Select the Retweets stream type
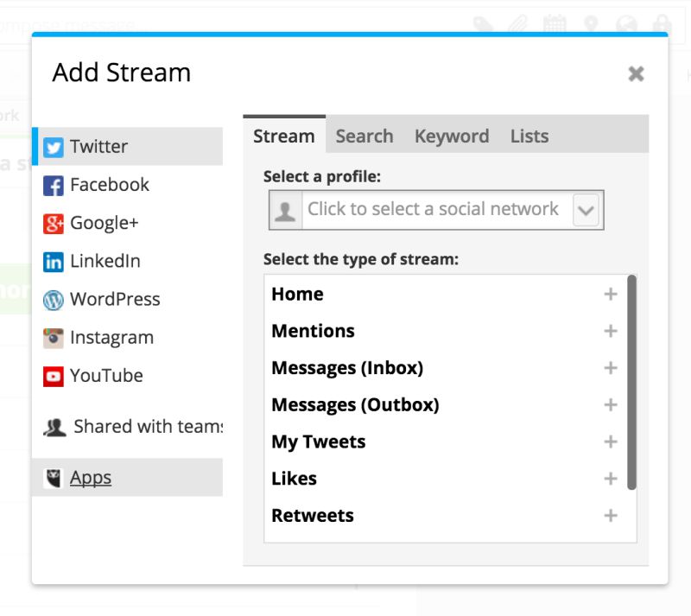 (445, 515)
